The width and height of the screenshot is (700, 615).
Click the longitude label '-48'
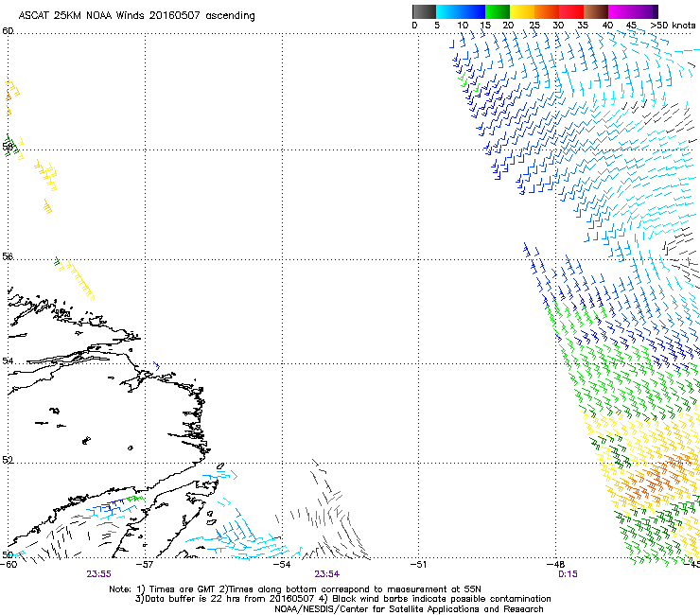tap(556, 565)
